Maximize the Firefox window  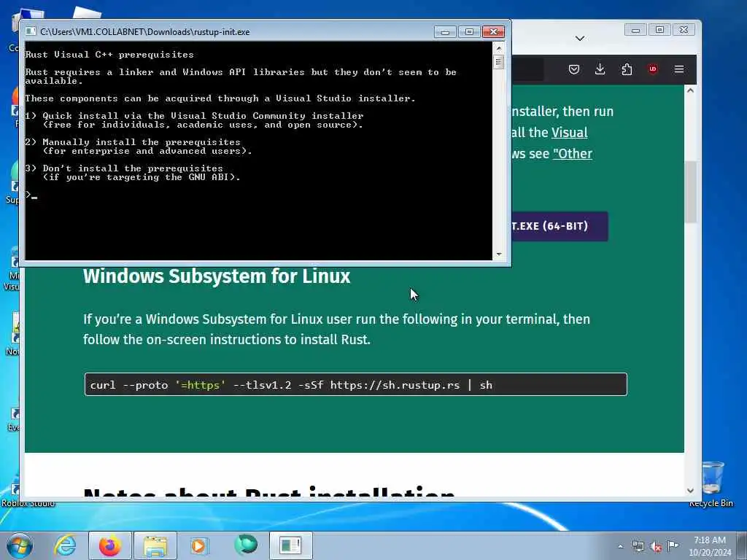(x=659, y=30)
